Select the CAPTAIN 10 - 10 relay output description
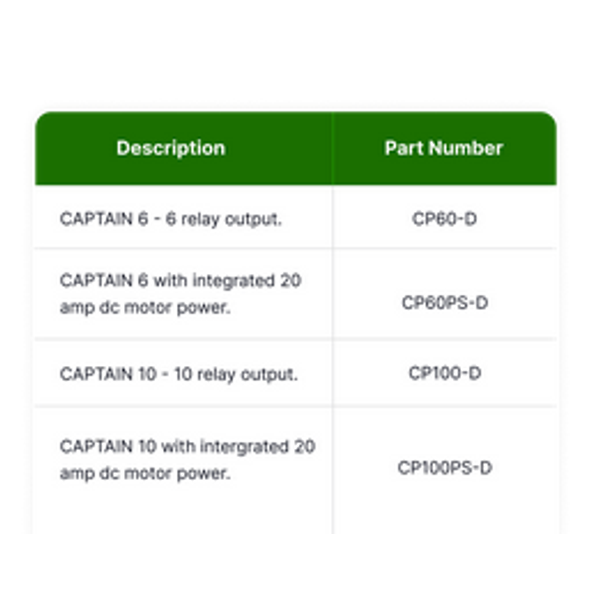Viewport: 600px width, 600px height. pos(179,374)
